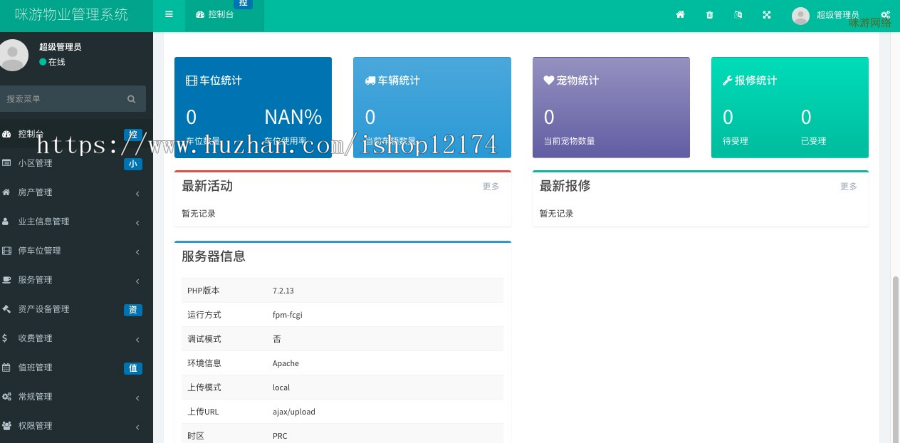Click into the 搜索菜单 search field

[x=63, y=99]
